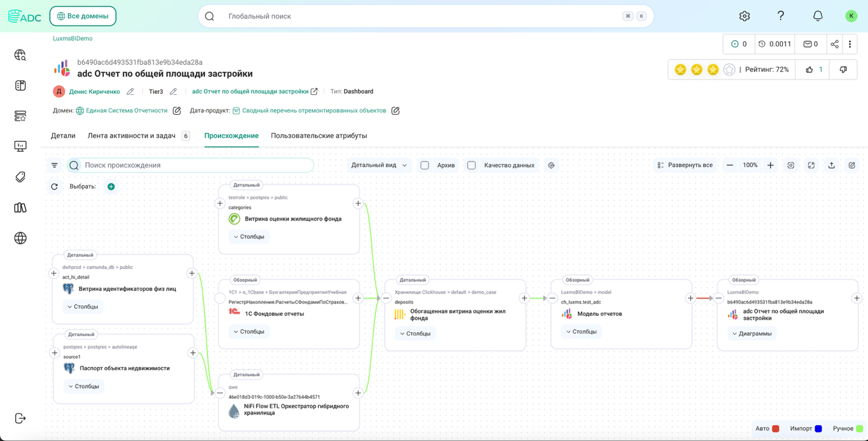Viewport: 868px width, 441px height.
Task: Switch to Детали tab
Action: coord(63,135)
